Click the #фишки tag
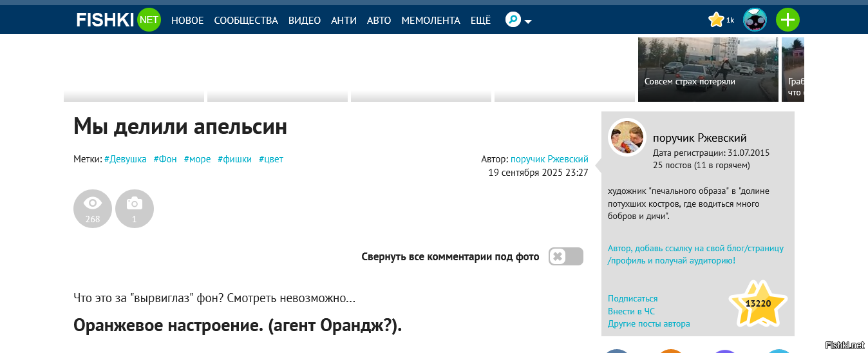868x353 pixels. pos(234,159)
